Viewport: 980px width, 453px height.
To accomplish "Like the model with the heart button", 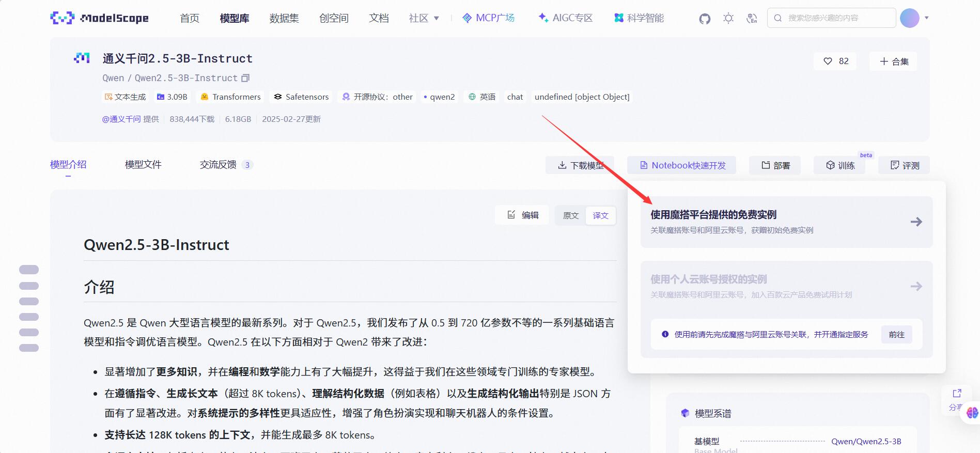I will click(x=835, y=61).
